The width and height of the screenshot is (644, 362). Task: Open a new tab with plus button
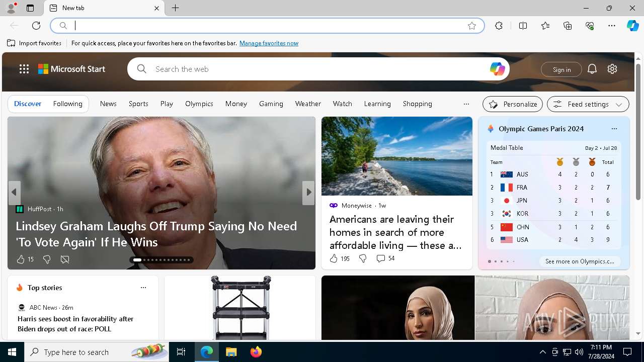click(x=175, y=8)
